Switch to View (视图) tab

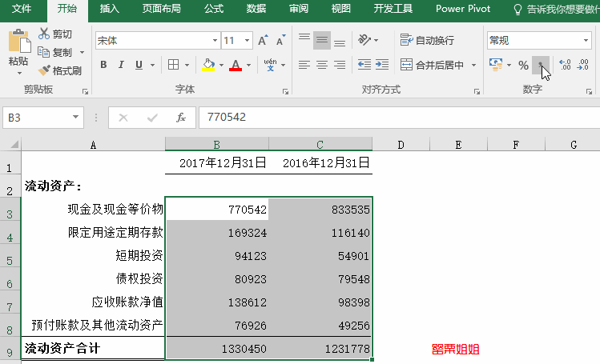341,9
